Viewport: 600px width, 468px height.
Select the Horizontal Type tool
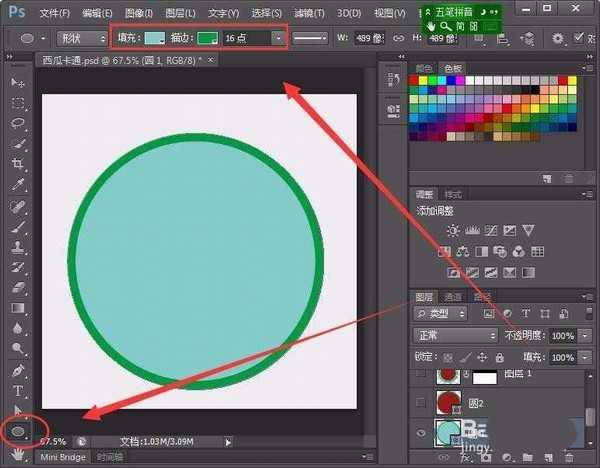pyautogui.click(x=18, y=390)
